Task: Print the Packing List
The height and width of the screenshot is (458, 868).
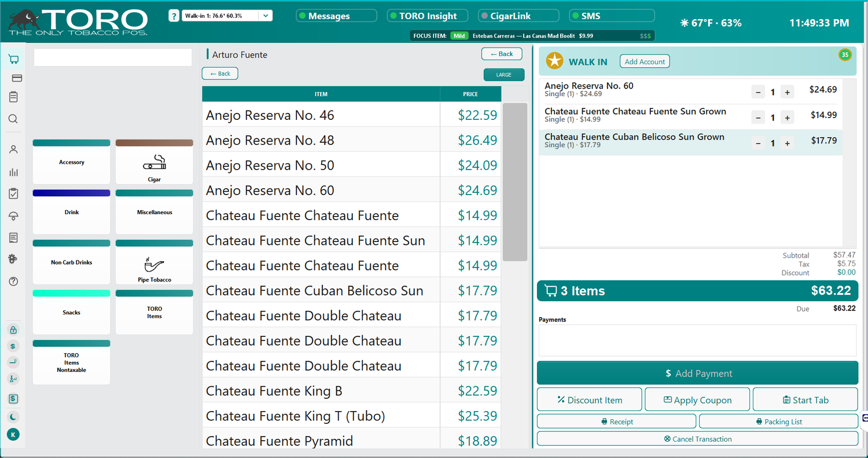Action: tap(778, 422)
